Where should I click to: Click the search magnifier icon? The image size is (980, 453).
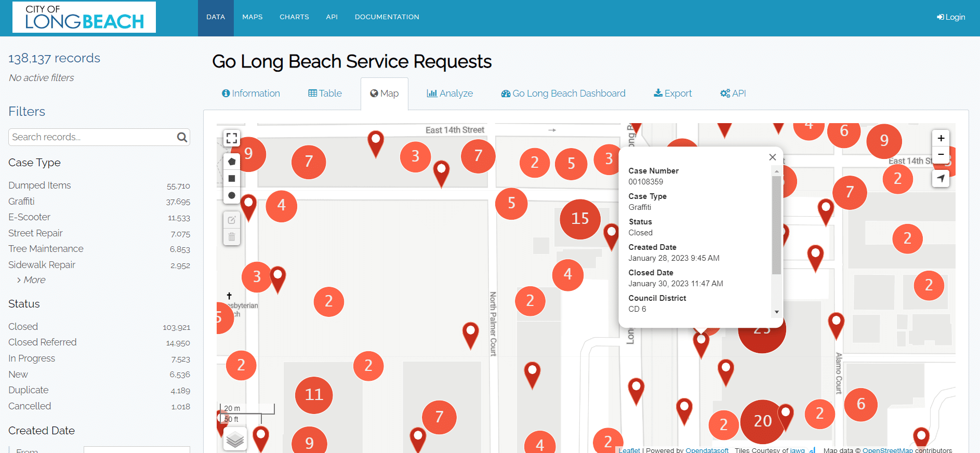pos(182,137)
